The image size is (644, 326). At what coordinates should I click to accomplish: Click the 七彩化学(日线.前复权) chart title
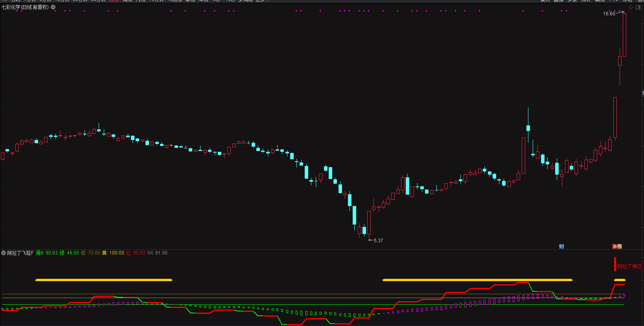25,7
